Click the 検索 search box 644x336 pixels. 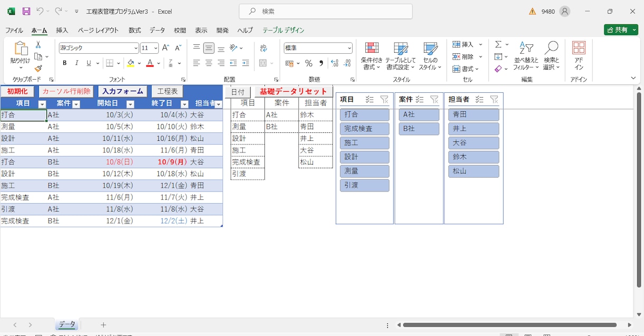pyautogui.click(x=326, y=11)
